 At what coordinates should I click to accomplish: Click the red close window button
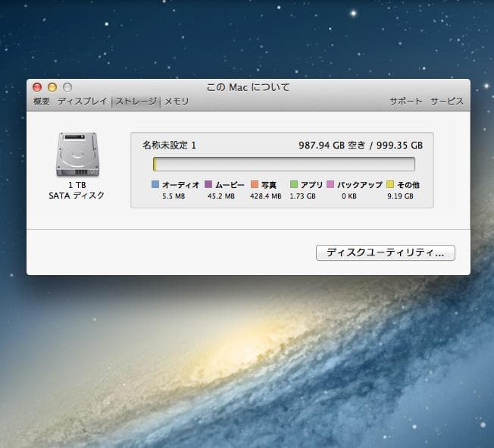[37, 87]
